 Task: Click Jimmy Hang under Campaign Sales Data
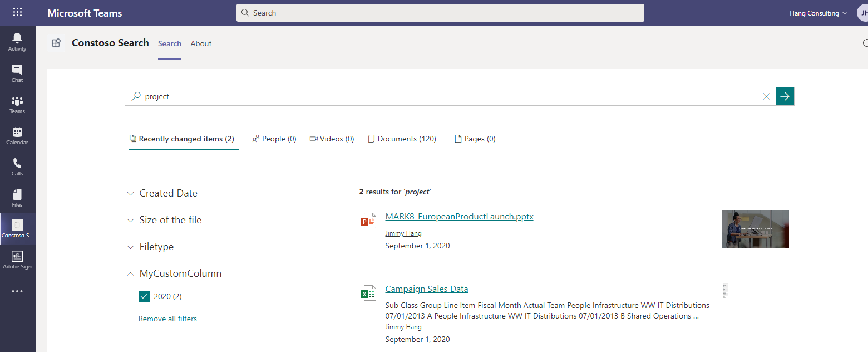[x=403, y=327]
